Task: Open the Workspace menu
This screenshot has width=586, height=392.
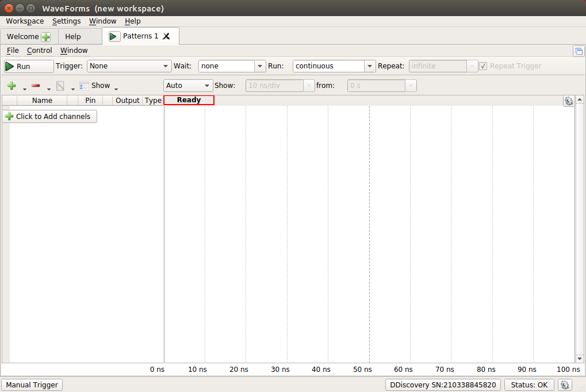Action: (x=25, y=21)
